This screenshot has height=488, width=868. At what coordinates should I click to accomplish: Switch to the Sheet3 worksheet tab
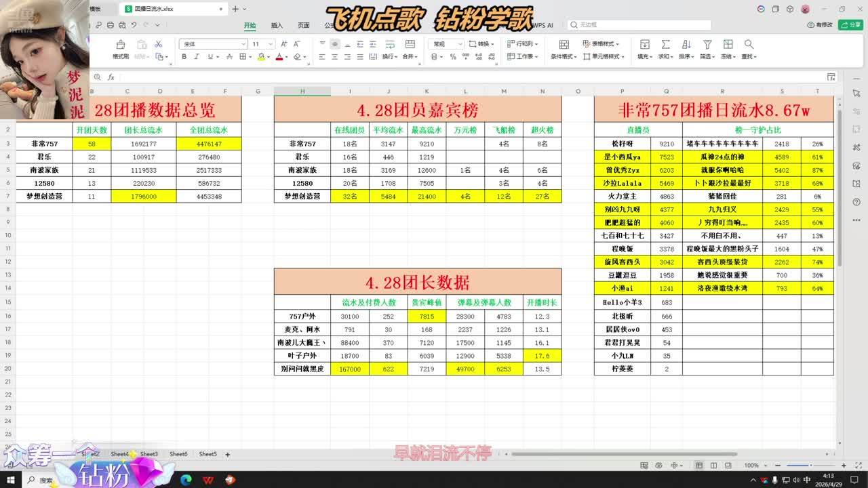149,454
